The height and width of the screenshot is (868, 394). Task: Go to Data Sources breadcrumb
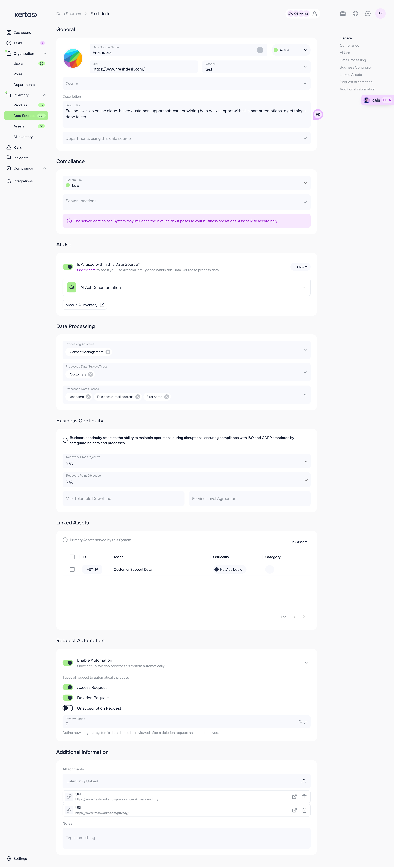pyautogui.click(x=68, y=14)
